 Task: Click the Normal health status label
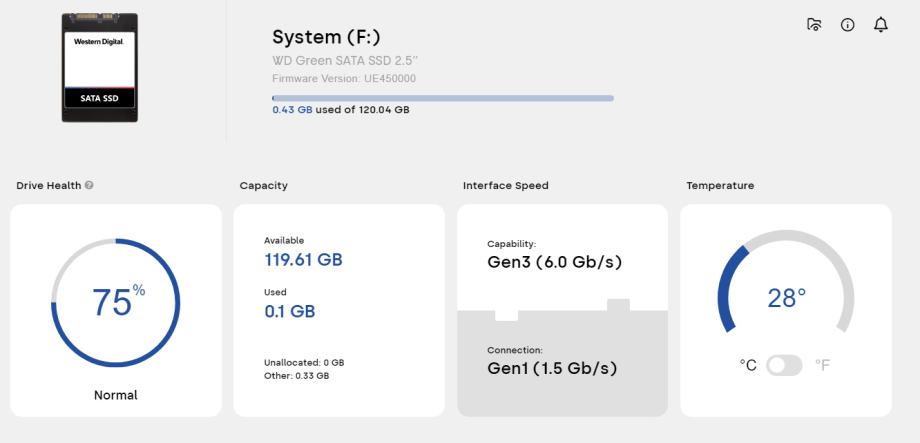[115, 394]
